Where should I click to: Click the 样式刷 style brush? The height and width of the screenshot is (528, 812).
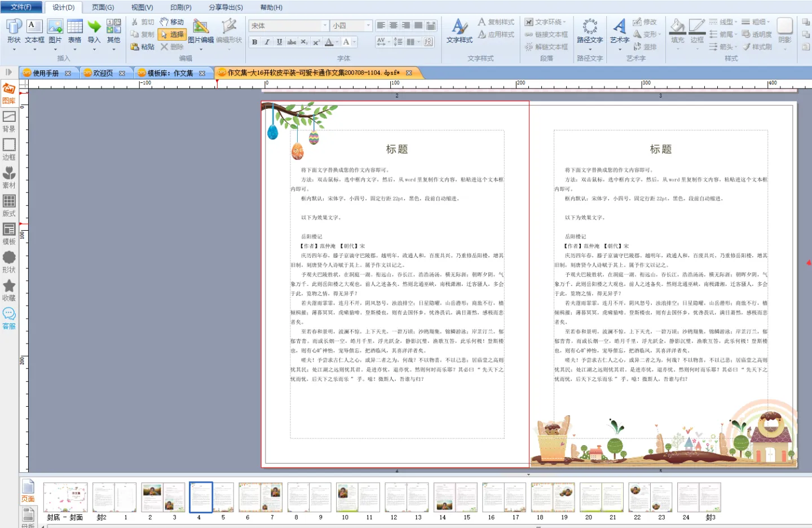pos(757,47)
